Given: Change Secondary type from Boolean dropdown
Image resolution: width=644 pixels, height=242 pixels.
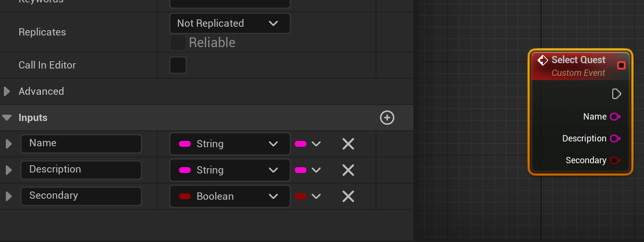Looking at the screenshot, I should pyautogui.click(x=230, y=196).
